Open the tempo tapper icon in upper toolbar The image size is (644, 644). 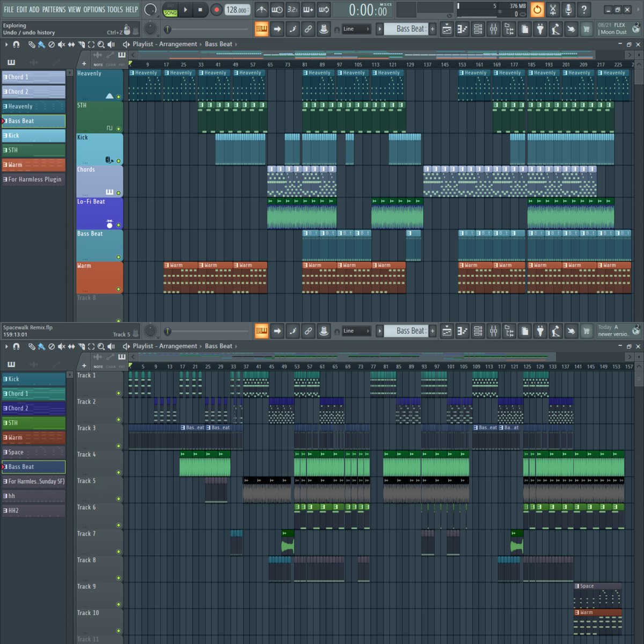point(555,29)
